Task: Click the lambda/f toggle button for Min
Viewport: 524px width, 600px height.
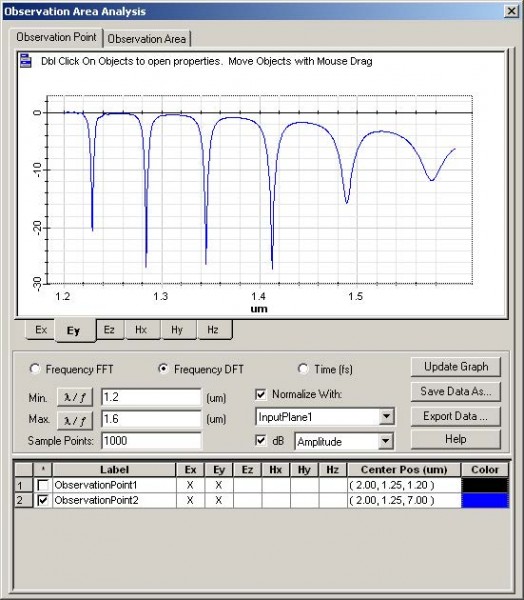Action: (x=75, y=397)
